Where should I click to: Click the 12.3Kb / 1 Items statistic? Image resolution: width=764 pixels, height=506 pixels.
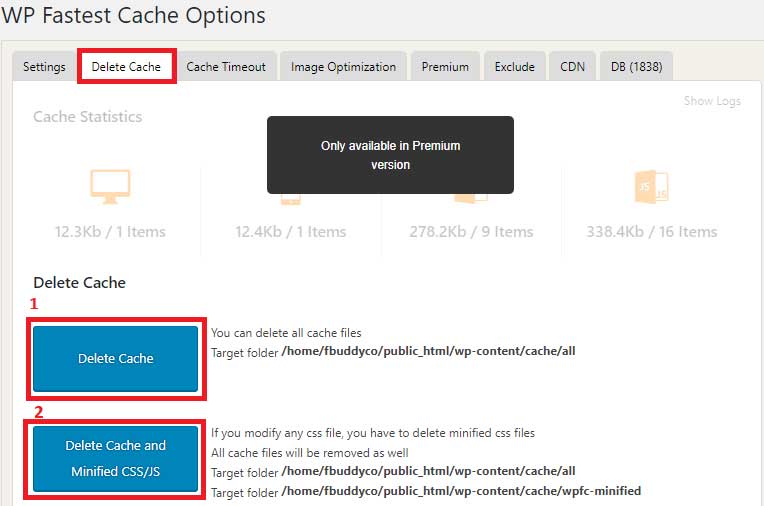pos(110,232)
